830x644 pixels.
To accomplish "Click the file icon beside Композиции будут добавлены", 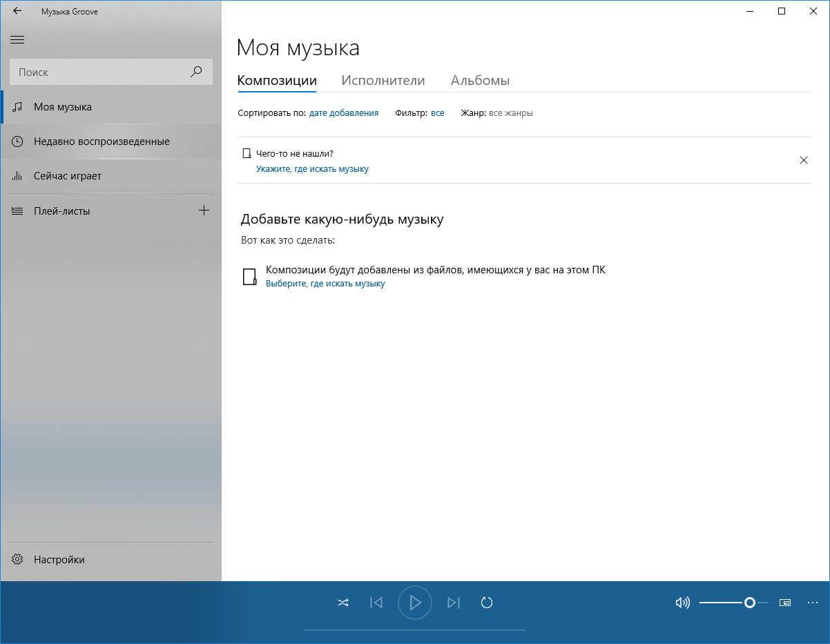I will click(249, 277).
